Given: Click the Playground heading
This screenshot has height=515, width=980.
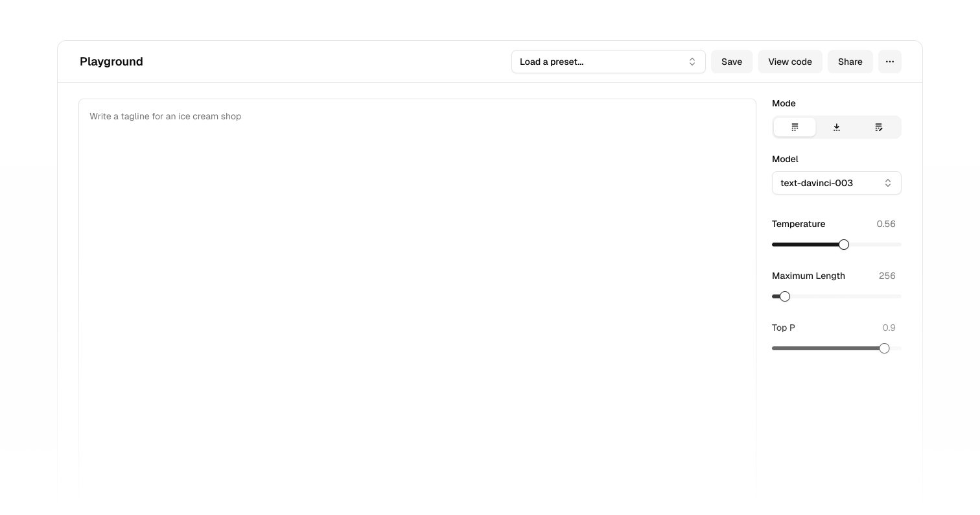Looking at the screenshot, I should click(x=111, y=62).
